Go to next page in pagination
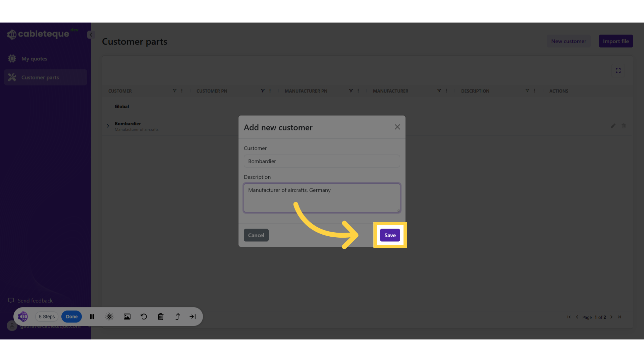 (611, 317)
